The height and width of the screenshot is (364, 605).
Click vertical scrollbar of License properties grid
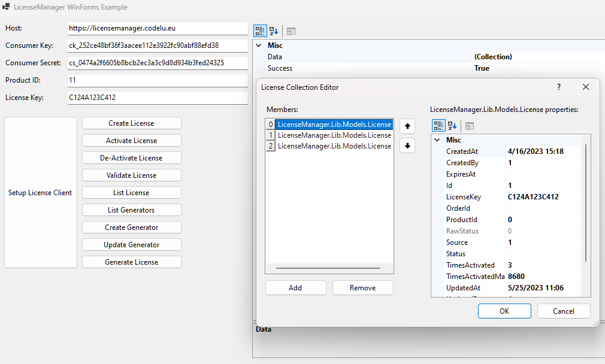click(586, 203)
